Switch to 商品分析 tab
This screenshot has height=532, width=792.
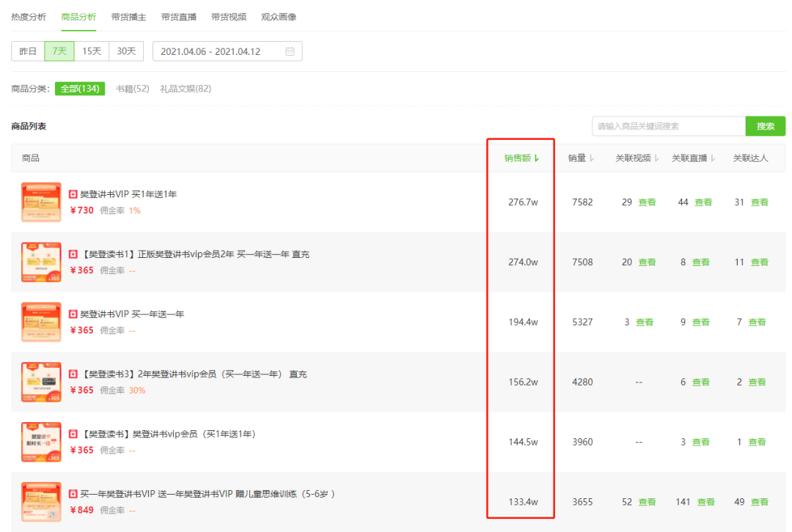(78, 17)
